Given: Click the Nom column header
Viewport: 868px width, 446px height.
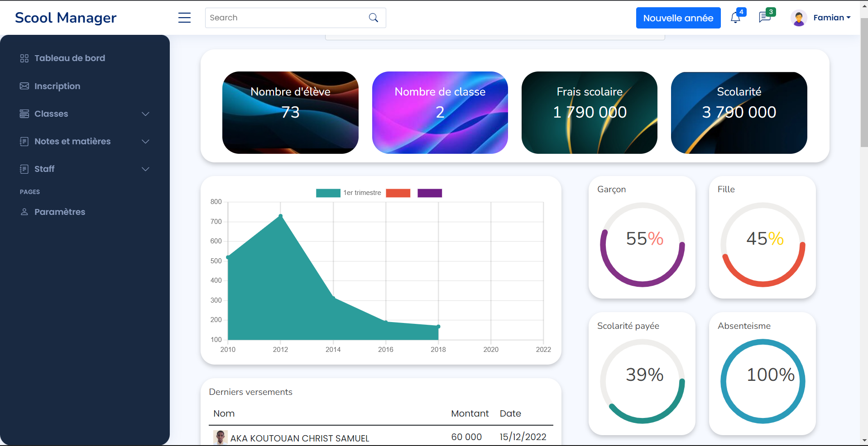Looking at the screenshot, I should click(x=224, y=413).
